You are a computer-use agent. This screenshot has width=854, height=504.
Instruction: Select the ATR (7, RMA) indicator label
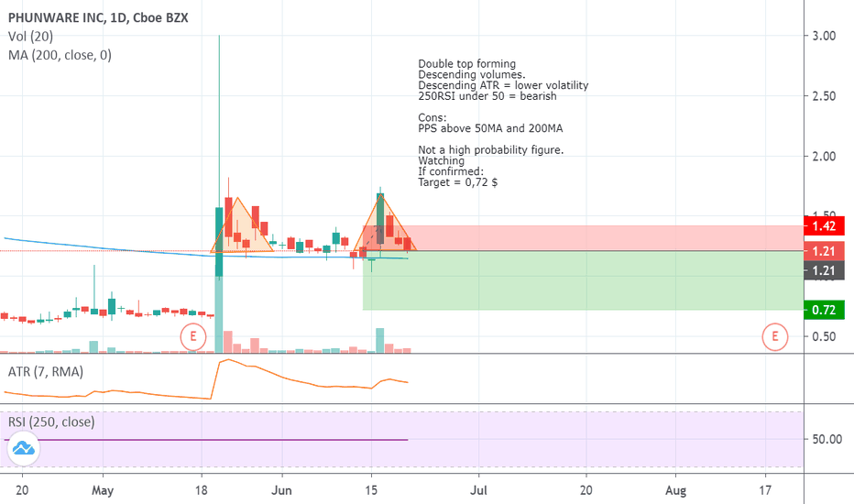click(46, 372)
